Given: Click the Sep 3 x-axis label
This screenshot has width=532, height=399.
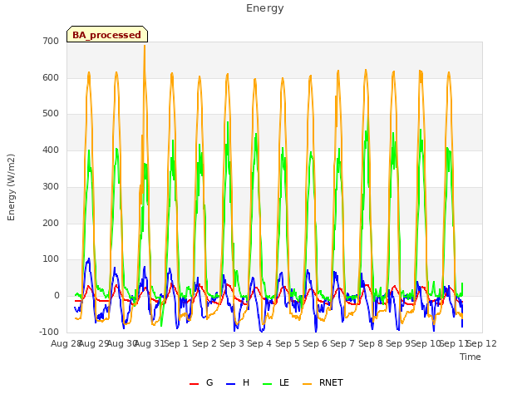Looking at the screenshot, I should (232, 343).
